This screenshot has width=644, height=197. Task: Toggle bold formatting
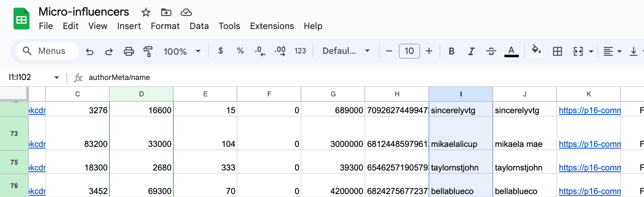pyautogui.click(x=451, y=51)
